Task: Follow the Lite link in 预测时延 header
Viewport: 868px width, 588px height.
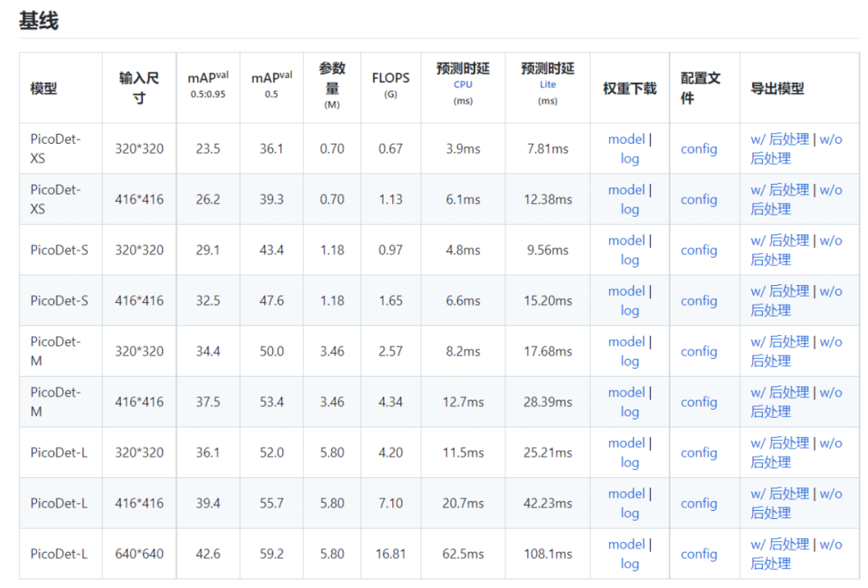Action: point(547,84)
